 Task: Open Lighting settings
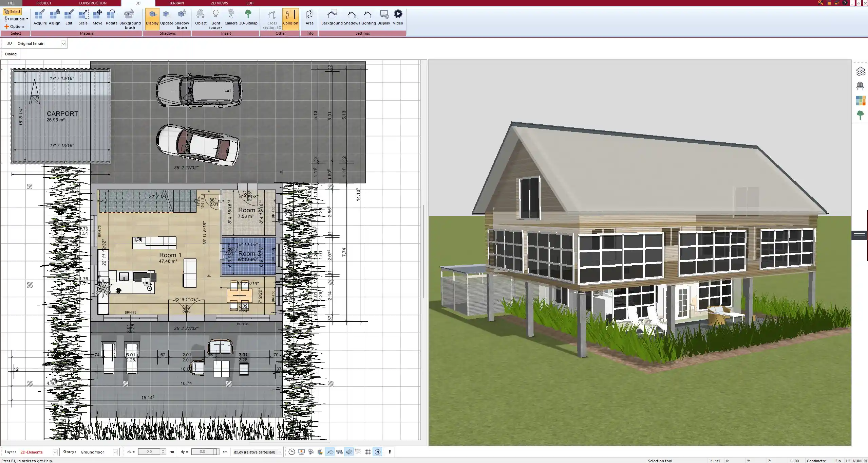[x=368, y=17]
